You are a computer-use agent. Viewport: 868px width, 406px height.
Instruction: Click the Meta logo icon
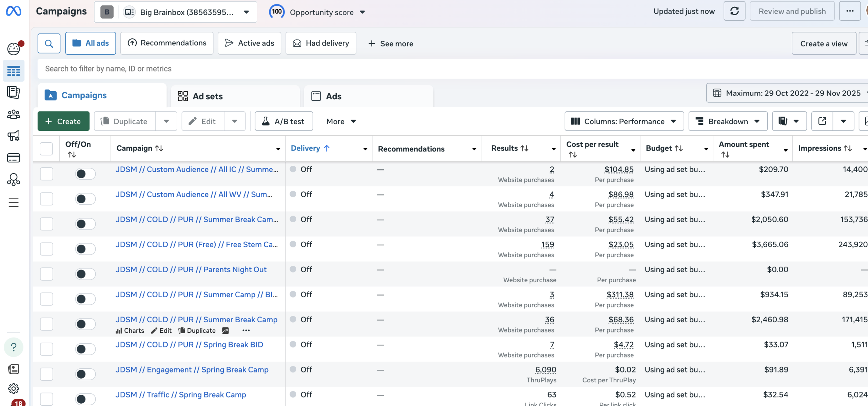click(x=14, y=11)
